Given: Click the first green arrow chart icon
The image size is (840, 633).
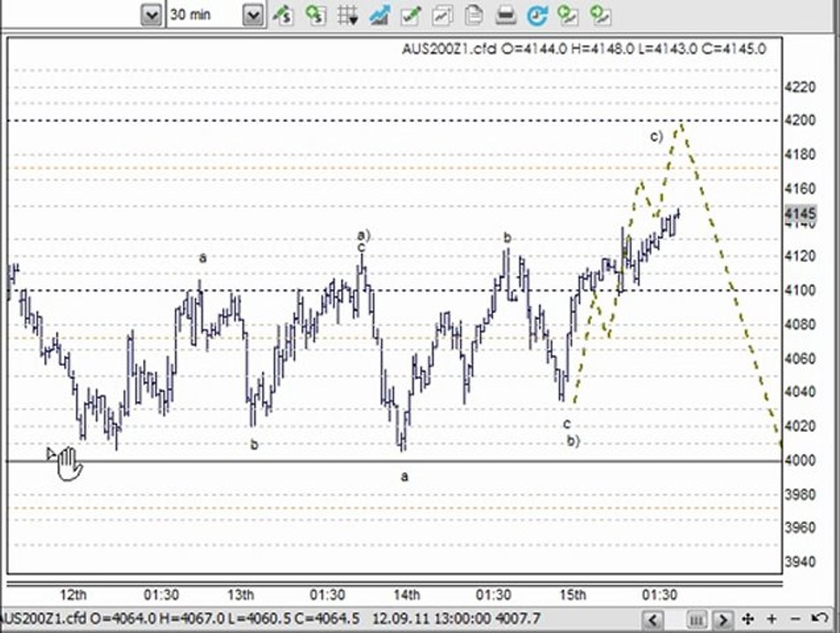Looking at the screenshot, I should pos(567,15).
